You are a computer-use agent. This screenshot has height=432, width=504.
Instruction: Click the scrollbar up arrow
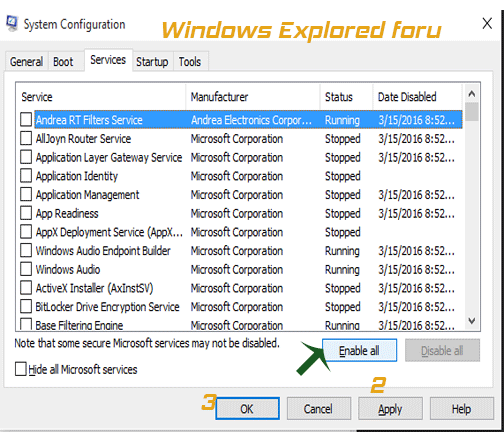pos(471,94)
